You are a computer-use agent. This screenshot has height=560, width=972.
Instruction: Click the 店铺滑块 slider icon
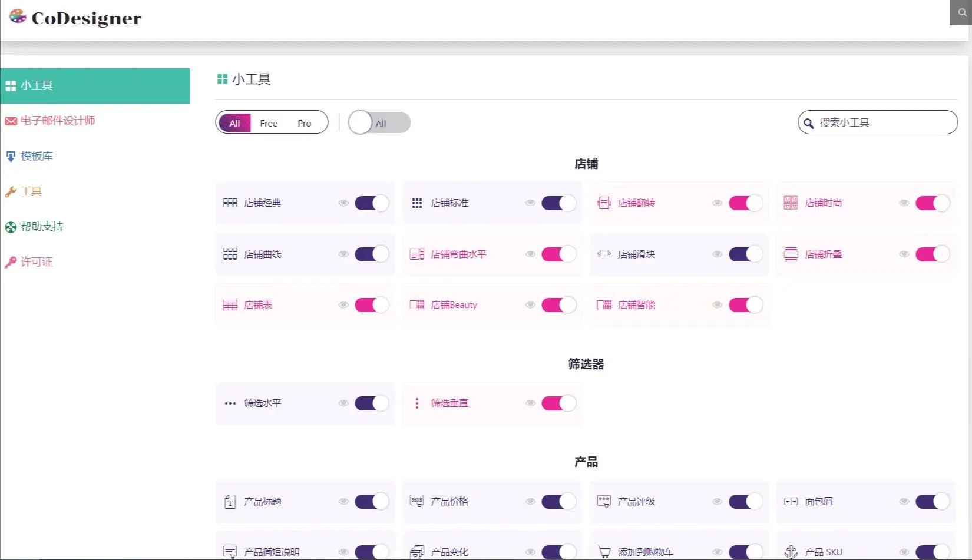604,254
